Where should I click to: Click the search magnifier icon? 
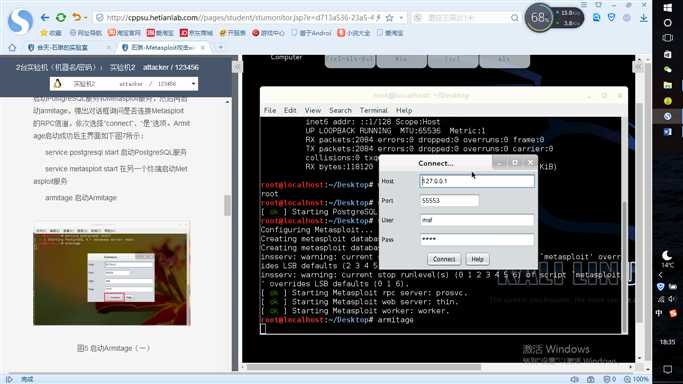point(515,18)
